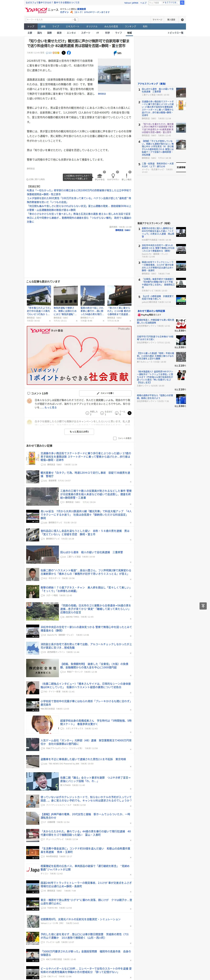Image resolution: width=210 pixels, height=980 pixels.
Task: Share the article on X
Action: point(64,53)
